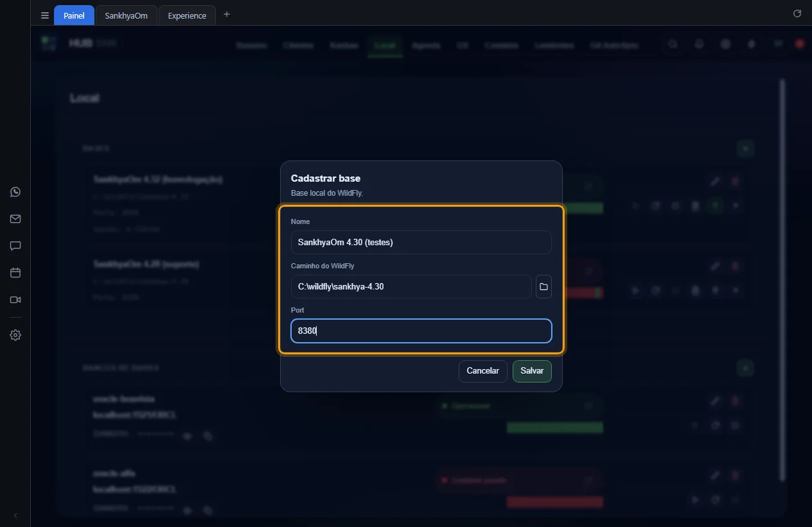Open the settings gear in the sidebar
The width and height of the screenshot is (812, 527).
[x=15, y=335]
